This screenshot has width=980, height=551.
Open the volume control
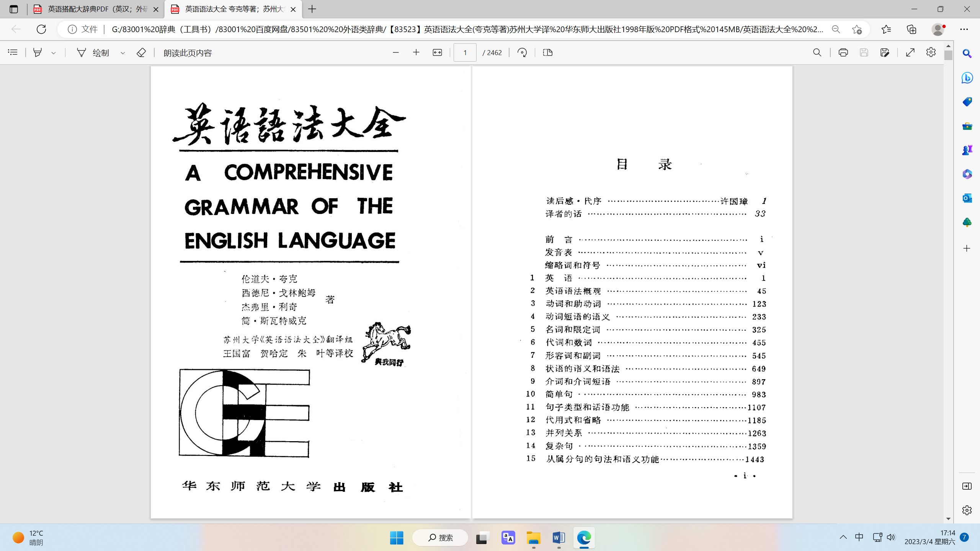pyautogui.click(x=891, y=537)
